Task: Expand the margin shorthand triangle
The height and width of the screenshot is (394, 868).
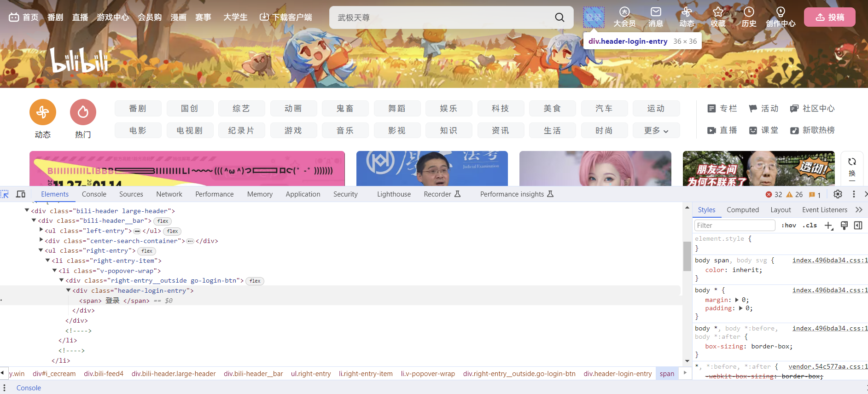Action: click(737, 300)
